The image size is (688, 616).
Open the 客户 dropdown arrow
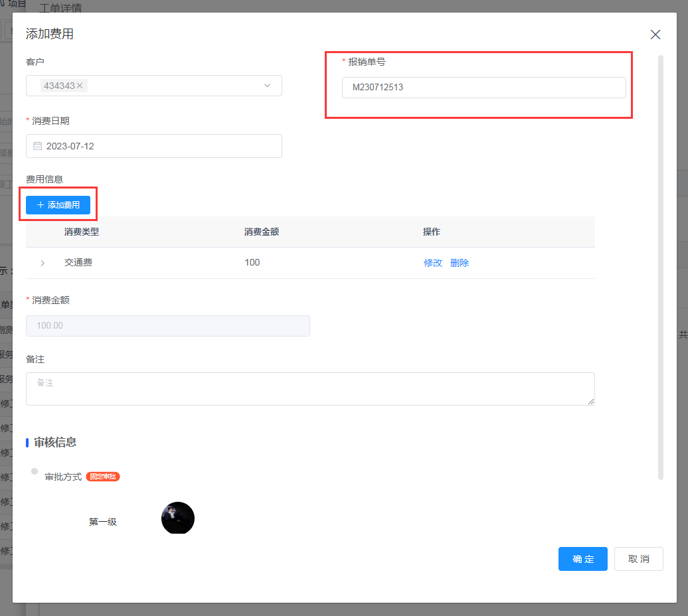pyautogui.click(x=268, y=86)
